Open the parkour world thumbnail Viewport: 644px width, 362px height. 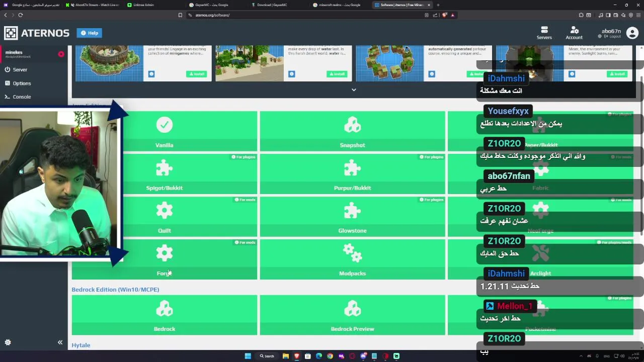tap(390, 63)
